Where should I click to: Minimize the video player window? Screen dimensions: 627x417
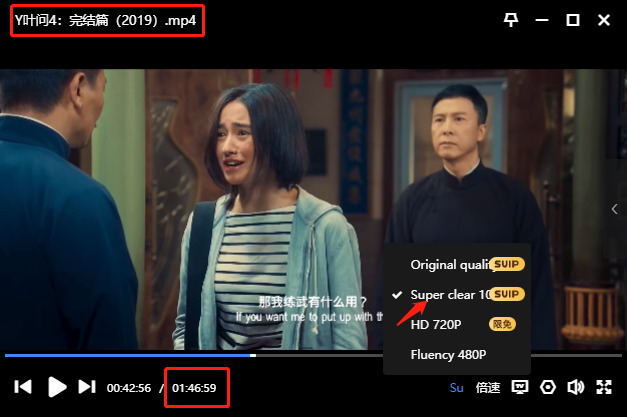click(542, 20)
